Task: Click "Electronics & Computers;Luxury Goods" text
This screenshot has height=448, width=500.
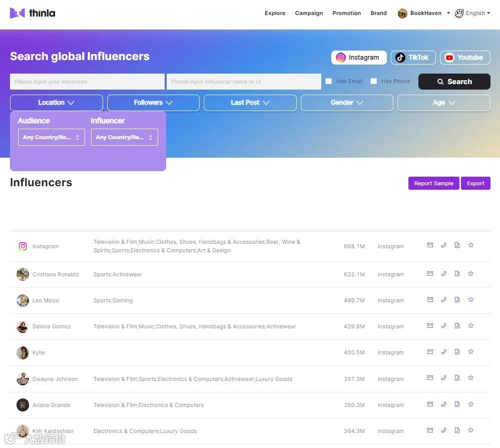Action: point(145,431)
